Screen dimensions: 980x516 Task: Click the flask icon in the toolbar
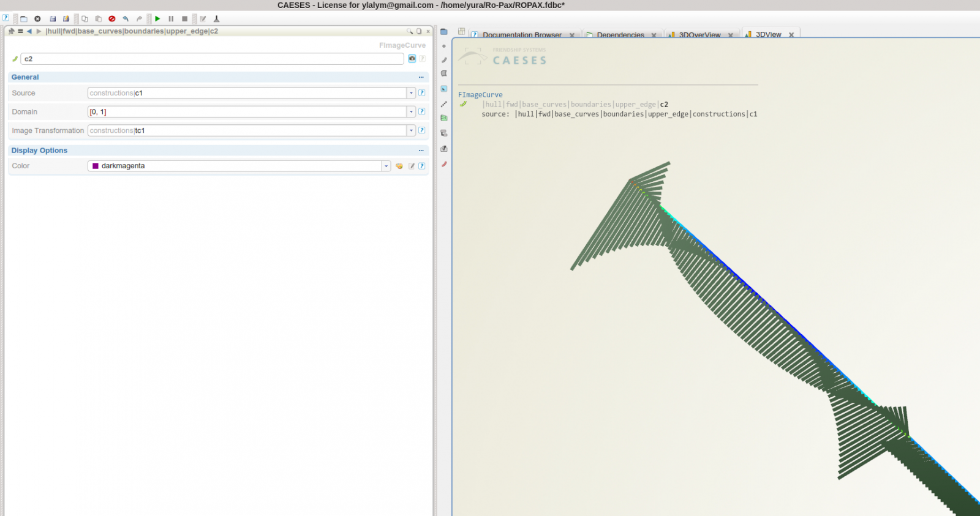coord(216,19)
